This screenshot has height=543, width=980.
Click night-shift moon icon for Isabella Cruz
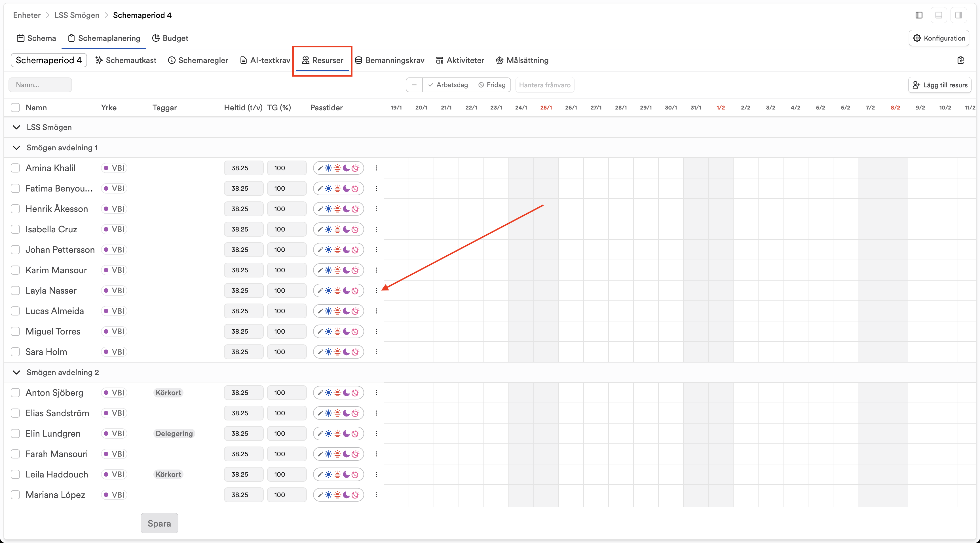(x=346, y=229)
